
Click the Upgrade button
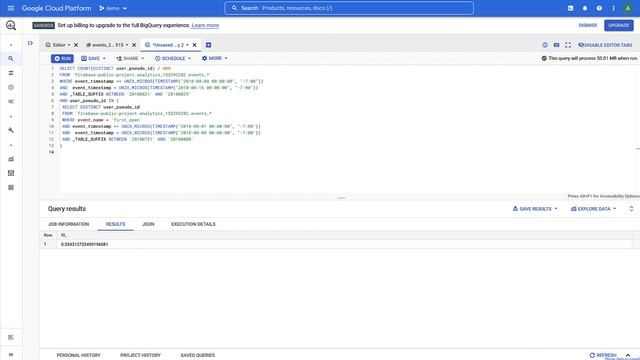point(619,25)
